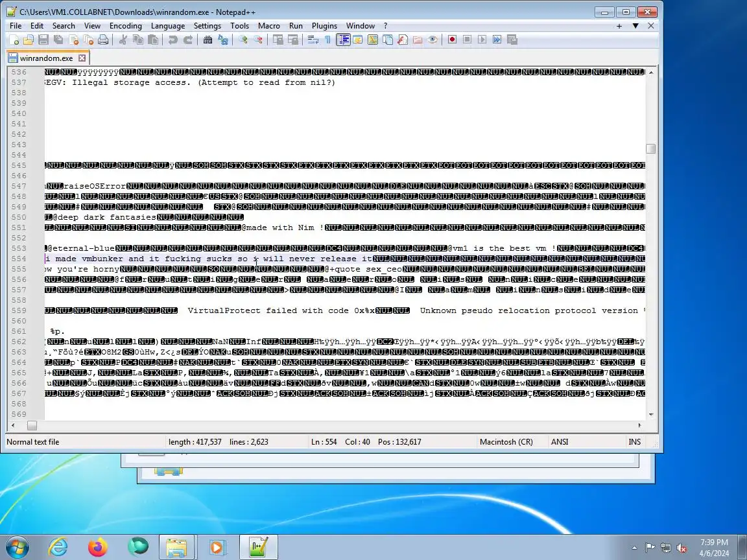Open Folder as Workspace icon
The height and width of the screenshot is (560, 747).
(418, 40)
